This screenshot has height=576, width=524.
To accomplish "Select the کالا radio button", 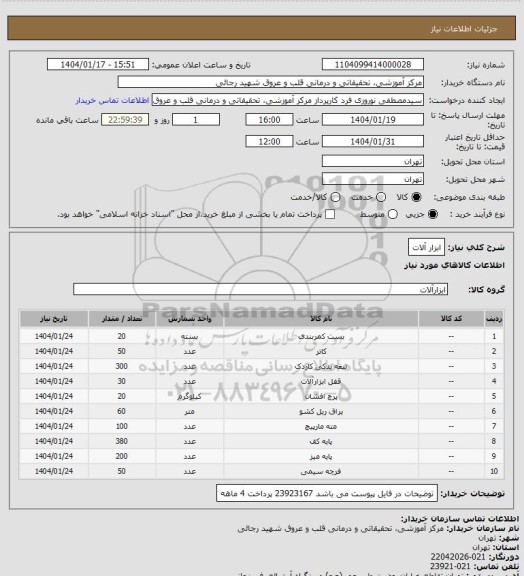I will tap(416, 197).
